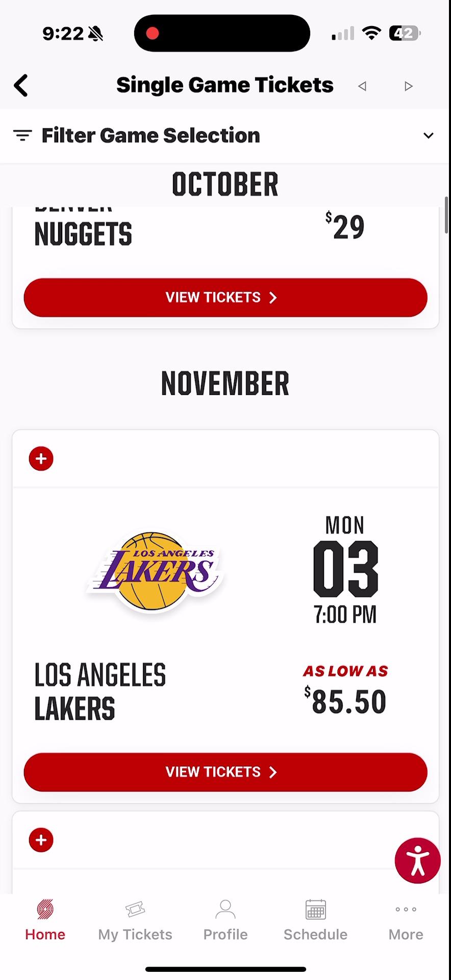
Task: Tap the Lakers $85.50 price
Action: tap(345, 701)
